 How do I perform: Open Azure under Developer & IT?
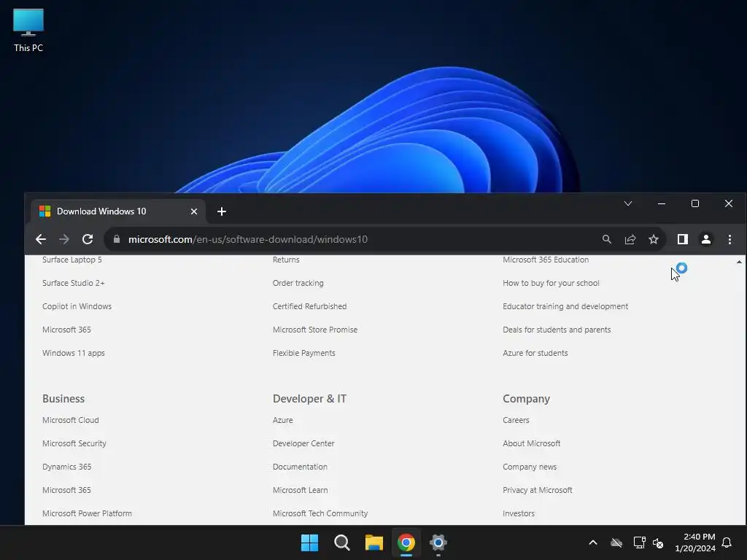coord(282,420)
